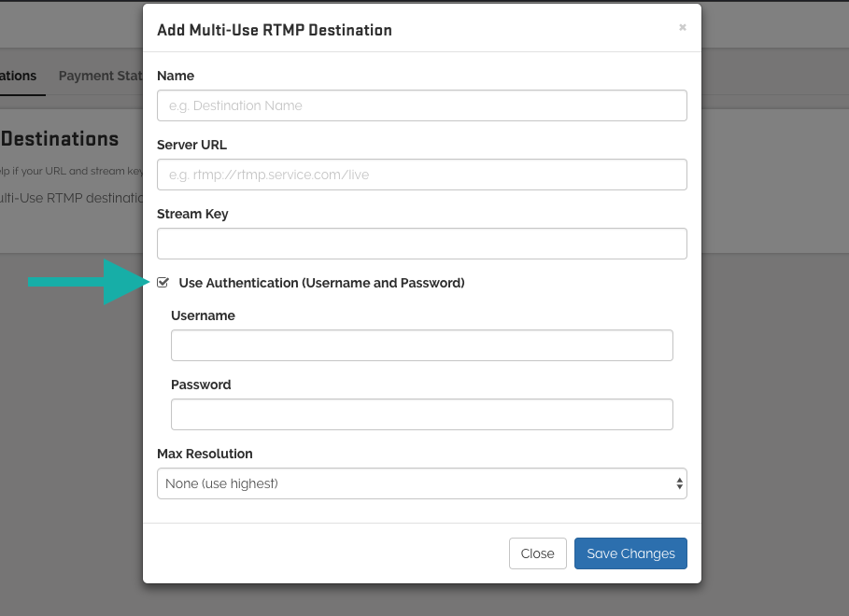Switch to the Payment Status tab behind the dialog

99,77
